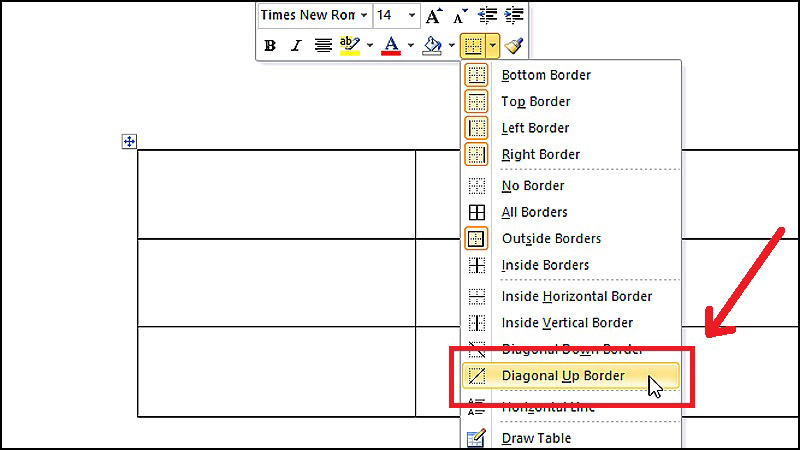Choose Bottom Border from menu

571,75
